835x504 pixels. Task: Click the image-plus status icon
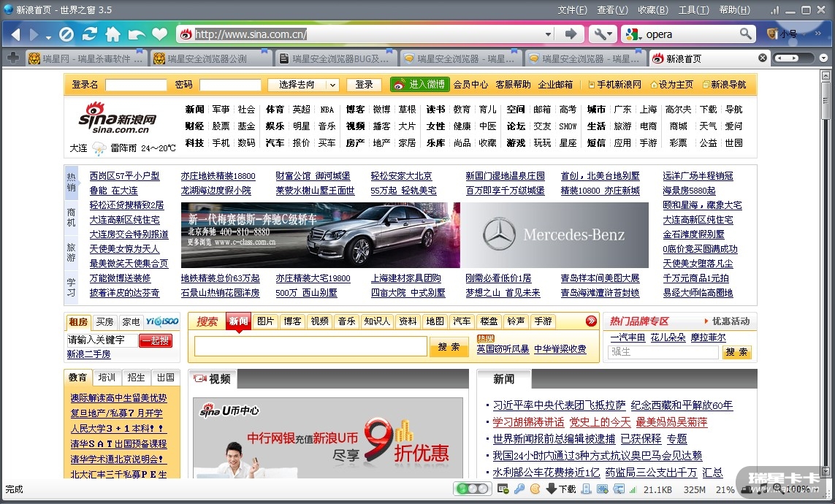[x=602, y=489]
